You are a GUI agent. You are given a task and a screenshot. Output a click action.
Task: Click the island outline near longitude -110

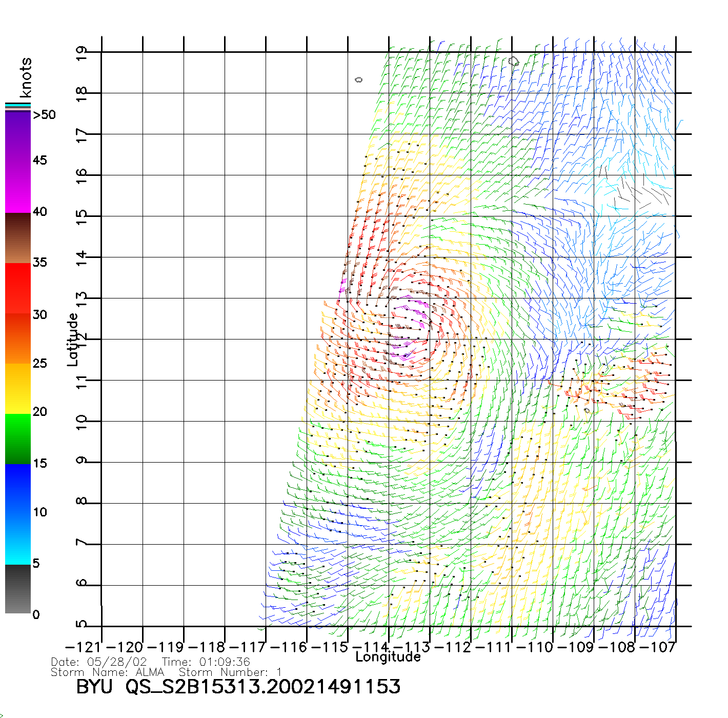pyautogui.click(x=514, y=62)
